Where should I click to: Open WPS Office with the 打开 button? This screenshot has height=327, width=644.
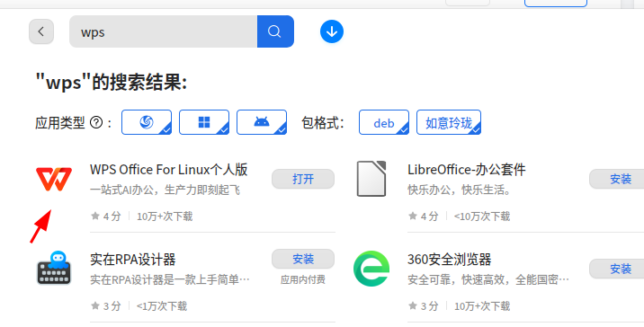click(303, 179)
